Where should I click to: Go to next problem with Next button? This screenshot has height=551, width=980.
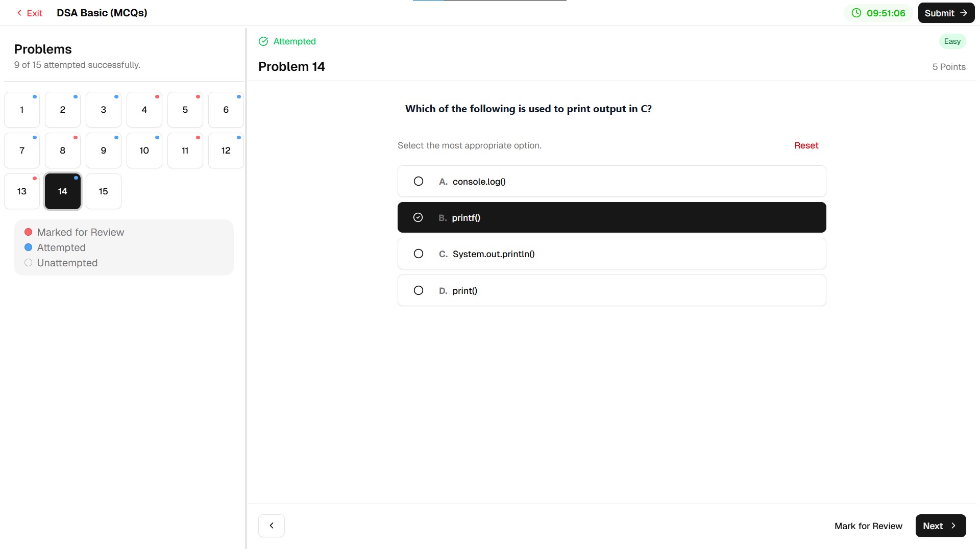[940, 525]
